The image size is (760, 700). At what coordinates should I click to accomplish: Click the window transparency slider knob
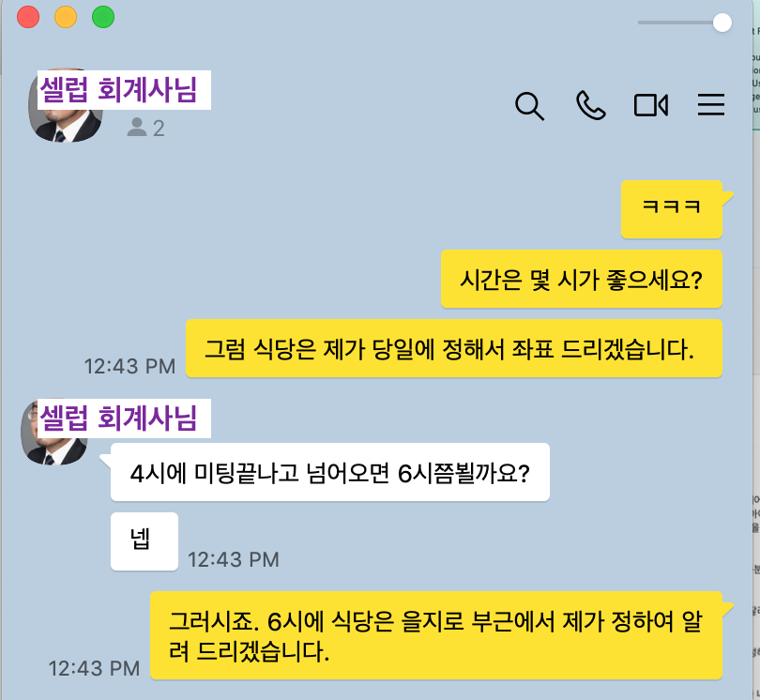point(722,23)
